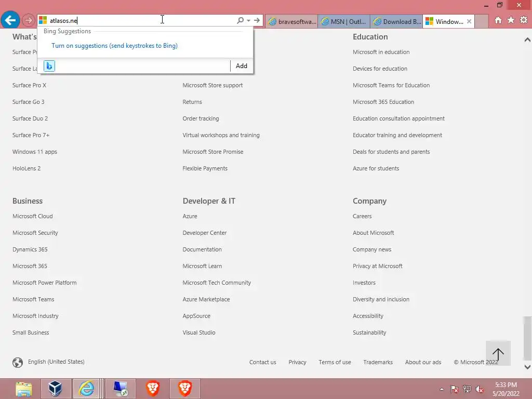The height and width of the screenshot is (399, 532).
Task: Switch to the MSN | Outl... tab
Action: [344, 21]
